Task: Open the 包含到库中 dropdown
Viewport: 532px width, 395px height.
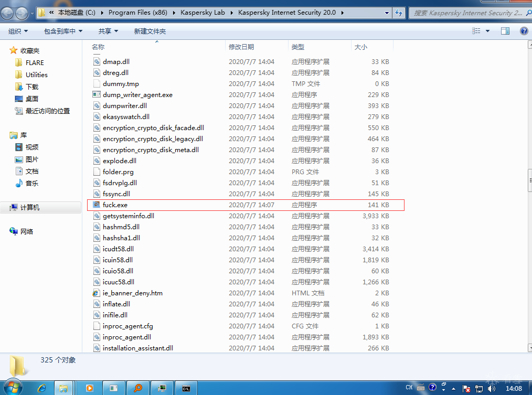Action: [63, 31]
